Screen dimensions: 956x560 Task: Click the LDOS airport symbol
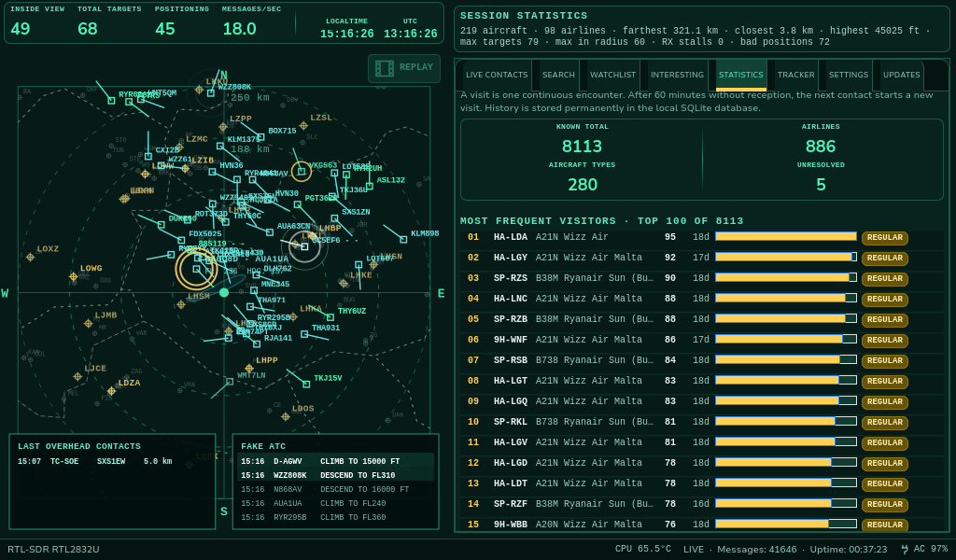(x=286, y=417)
